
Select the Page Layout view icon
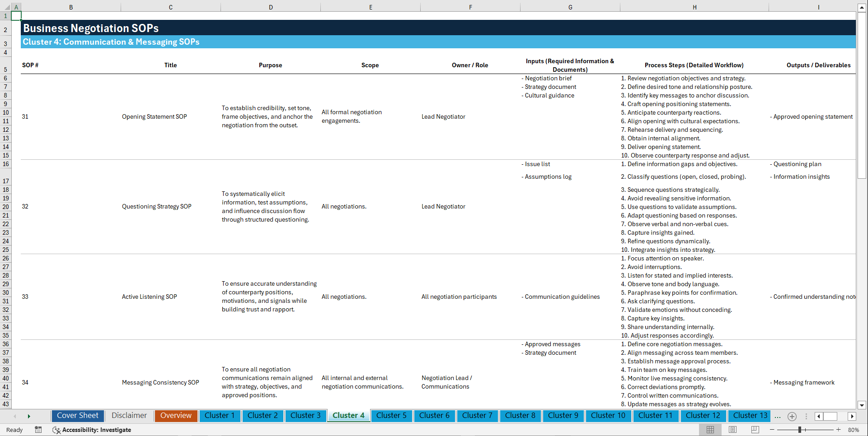pos(732,430)
